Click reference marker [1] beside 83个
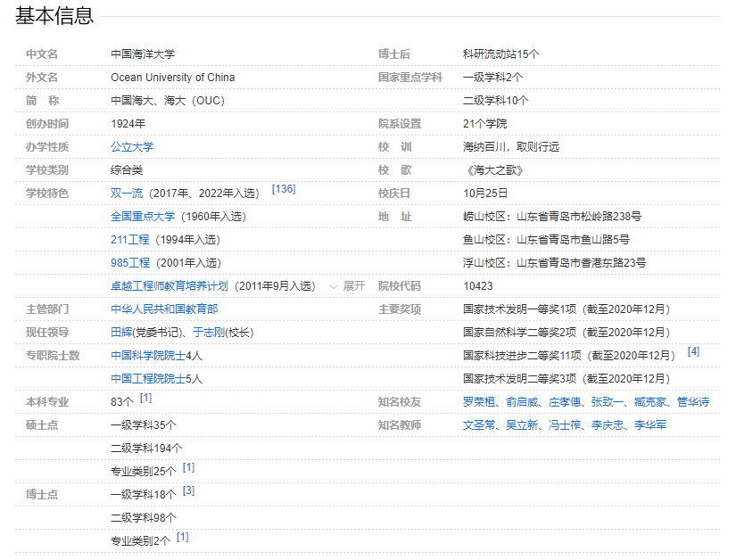Image resolution: width=736 pixels, height=560 pixels. pyautogui.click(x=145, y=398)
